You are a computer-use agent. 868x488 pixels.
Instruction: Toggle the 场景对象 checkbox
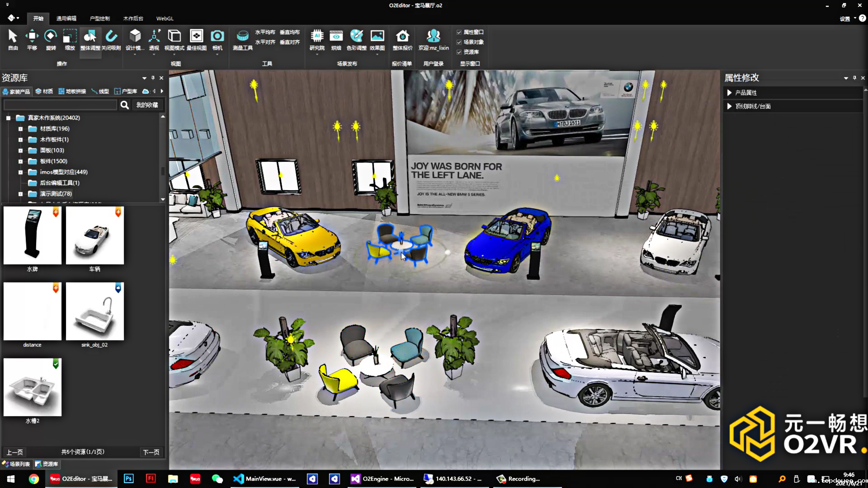coord(459,42)
